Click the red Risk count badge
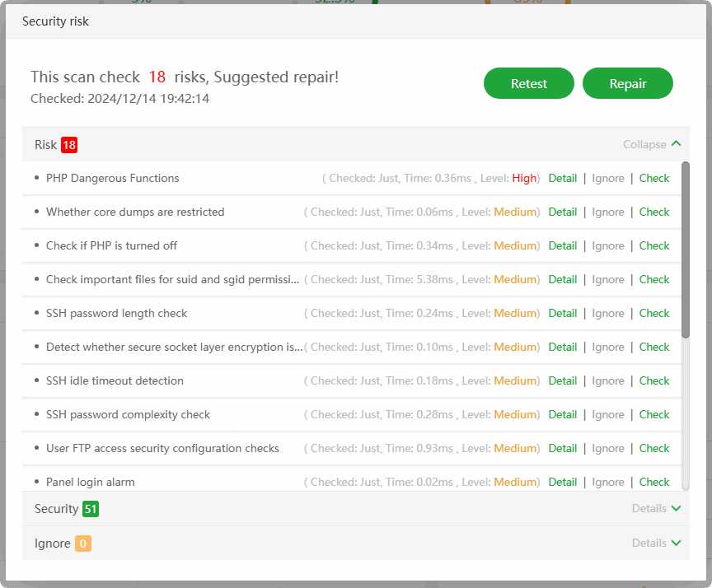 click(69, 145)
